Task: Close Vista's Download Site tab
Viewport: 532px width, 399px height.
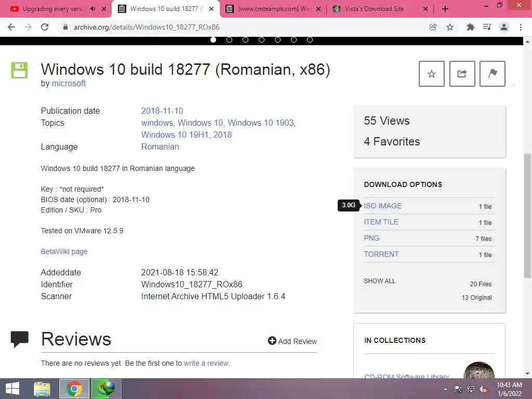Action: pos(425,9)
